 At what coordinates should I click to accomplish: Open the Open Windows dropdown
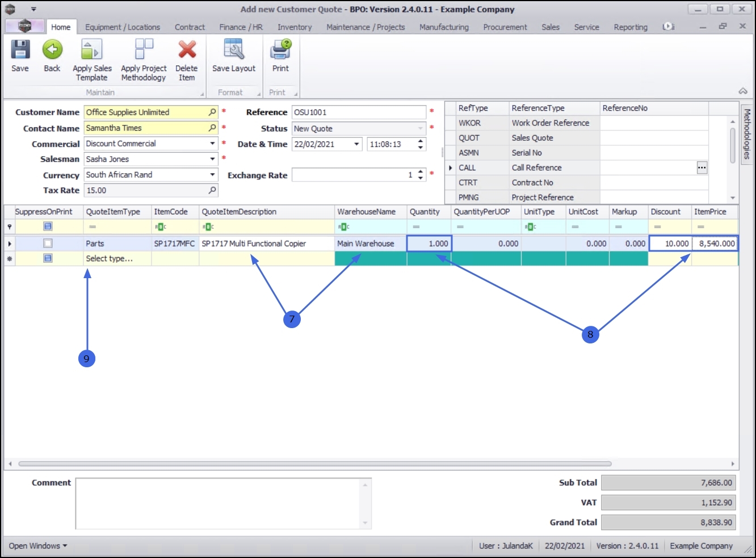coord(38,546)
